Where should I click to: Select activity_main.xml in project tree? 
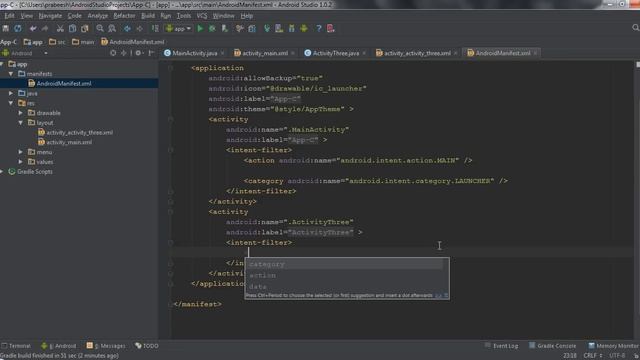(65, 142)
